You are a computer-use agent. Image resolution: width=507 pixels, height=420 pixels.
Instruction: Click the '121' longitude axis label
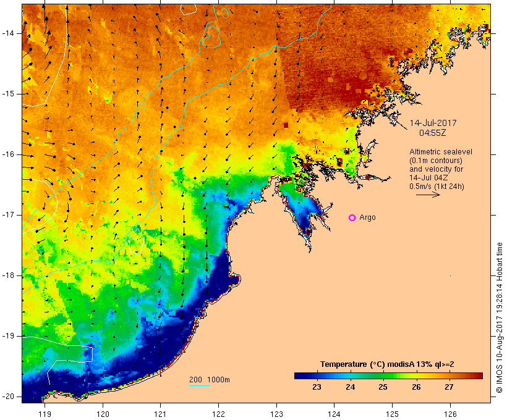[160, 414]
